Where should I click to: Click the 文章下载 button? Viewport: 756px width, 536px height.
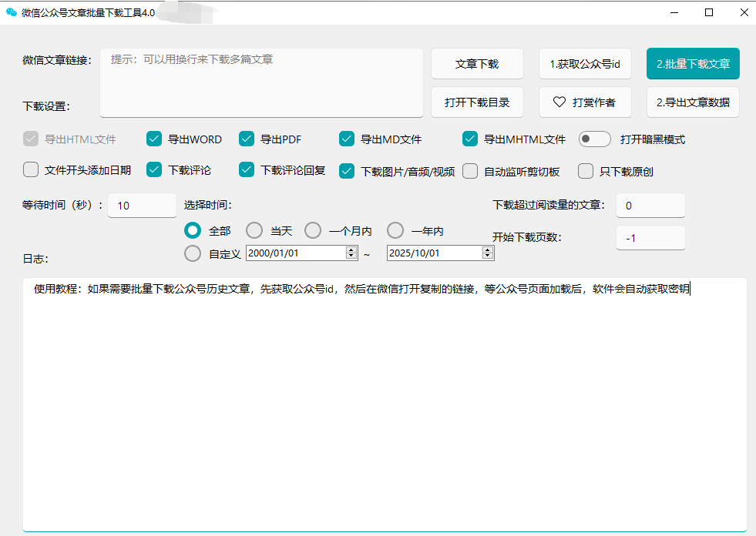pyautogui.click(x=477, y=64)
